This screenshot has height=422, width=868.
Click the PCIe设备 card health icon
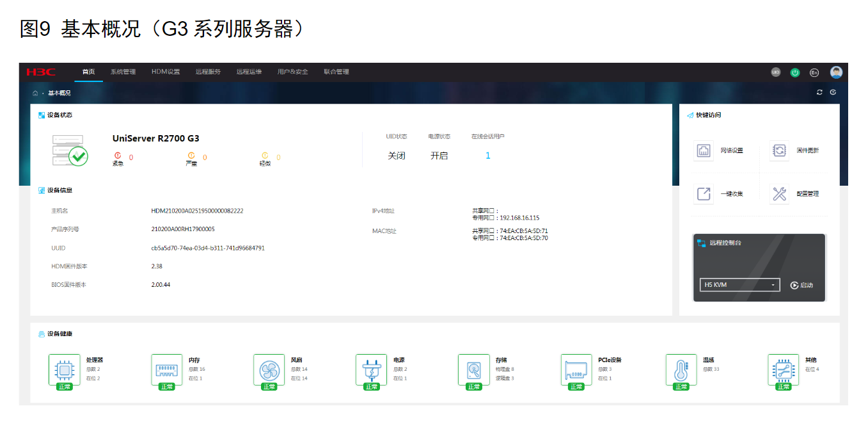[576, 369]
